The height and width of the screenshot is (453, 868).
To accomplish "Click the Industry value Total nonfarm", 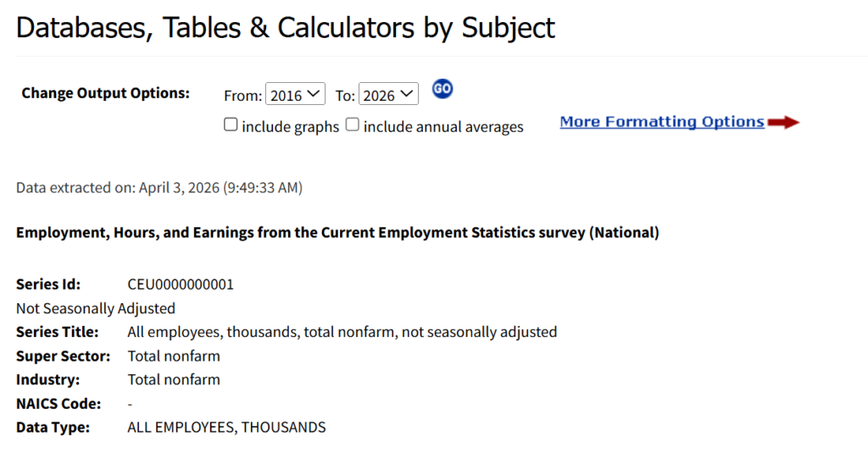I will [x=174, y=379].
